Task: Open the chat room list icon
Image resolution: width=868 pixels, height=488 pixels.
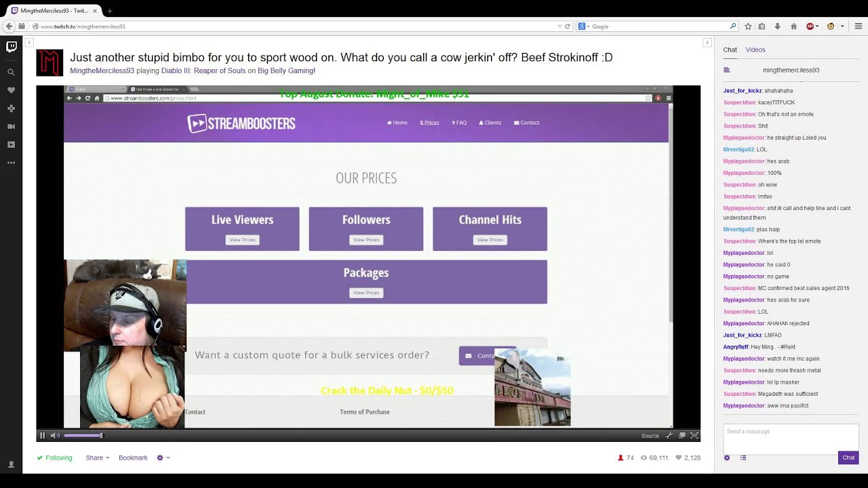Action: pyautogui.click(x=727, y=70)
